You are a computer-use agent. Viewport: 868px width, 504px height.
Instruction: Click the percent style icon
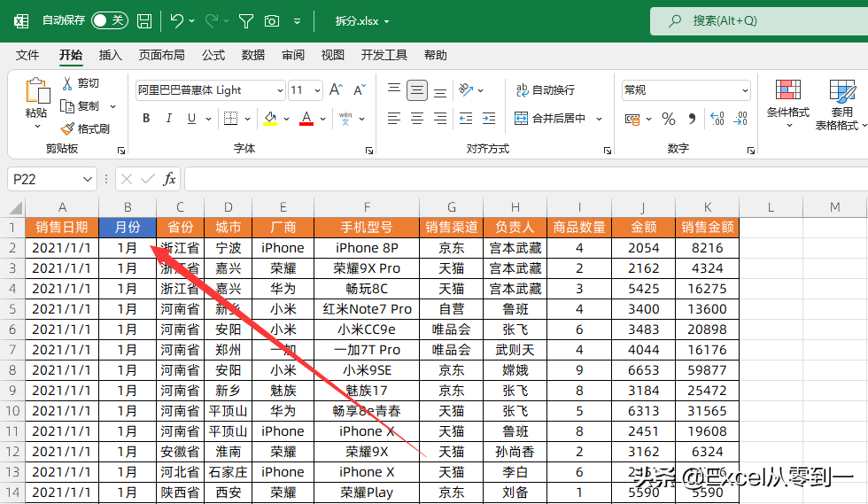(669, 119)
